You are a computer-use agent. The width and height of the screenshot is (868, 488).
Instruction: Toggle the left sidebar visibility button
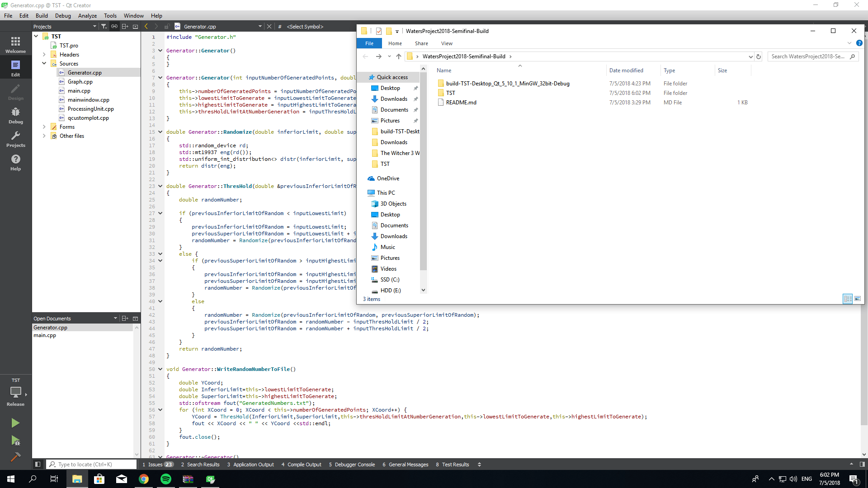(x=38, y=465)
